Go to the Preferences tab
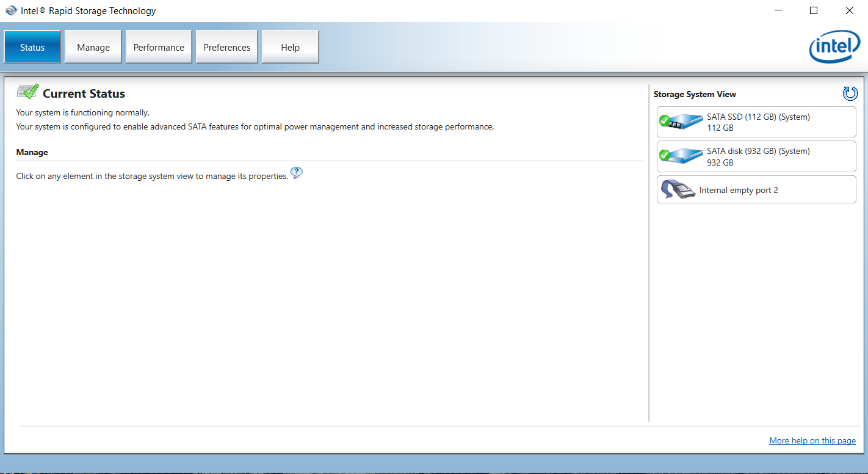This screenshot has height=474, width=868. coord(227,47)
